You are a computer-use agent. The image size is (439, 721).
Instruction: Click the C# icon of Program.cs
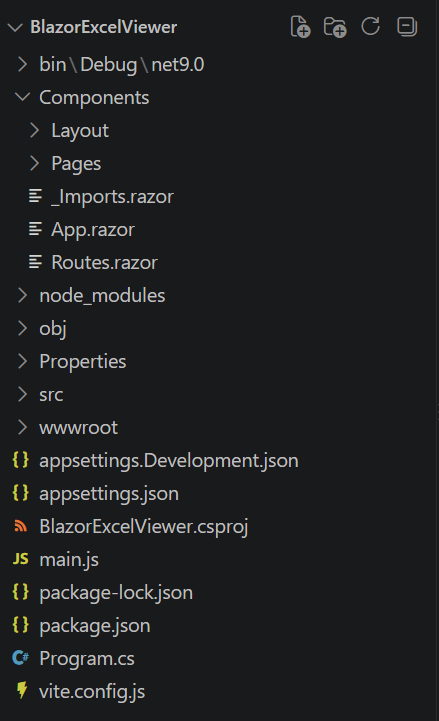(x=21, y=658)
